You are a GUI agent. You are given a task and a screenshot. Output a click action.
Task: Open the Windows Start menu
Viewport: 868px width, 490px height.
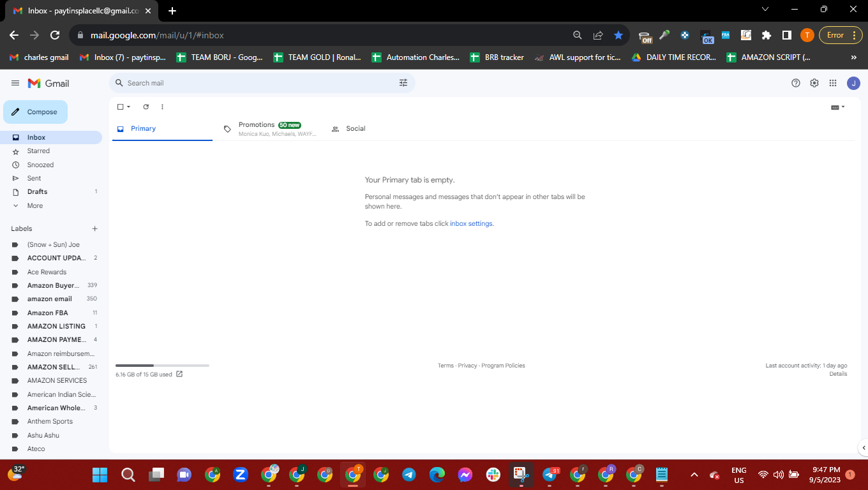tap(100, 475)
